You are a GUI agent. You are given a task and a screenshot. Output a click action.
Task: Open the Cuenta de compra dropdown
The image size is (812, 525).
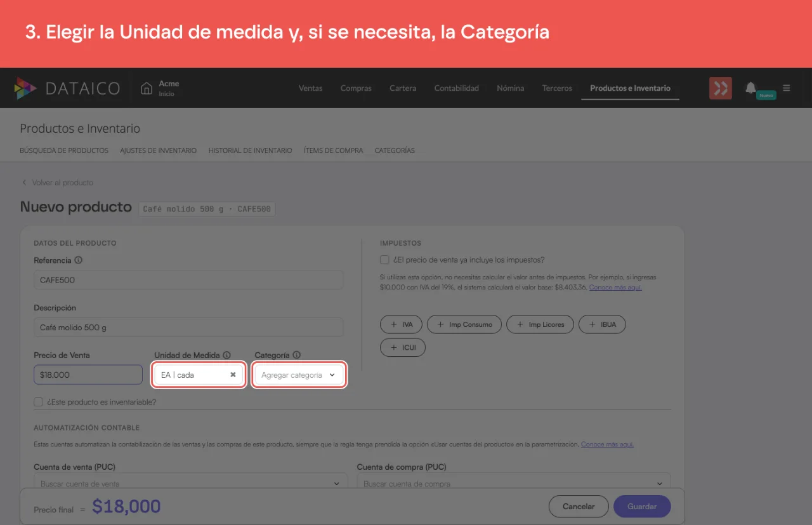point(514,484)
